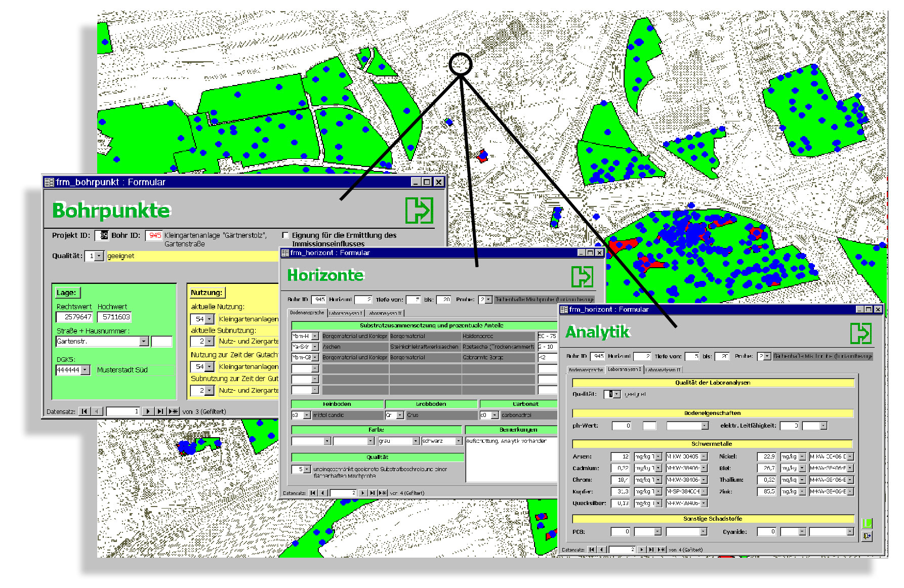Enable Eignung für die Ermittlung des Immissionseinflusses checkbox
The image size is (904, 588).
point(285,235)
